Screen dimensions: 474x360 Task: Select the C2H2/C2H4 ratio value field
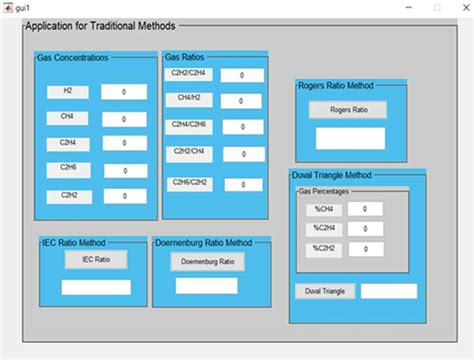tap(242, 75)
